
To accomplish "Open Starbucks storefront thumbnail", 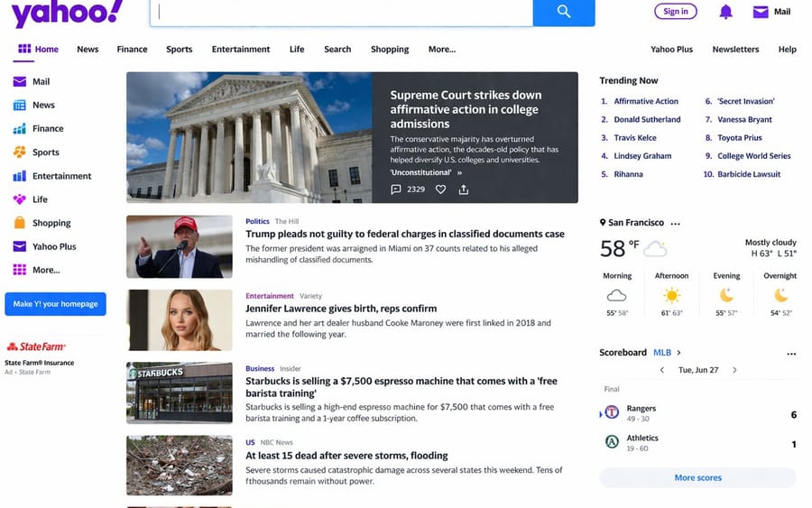I will coord(180,393).
